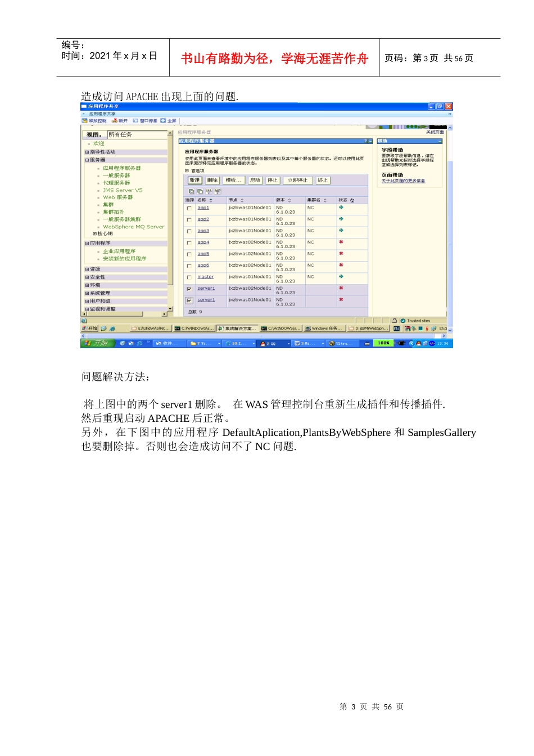Viewport: 534px width, 756px height.
Task: Expand the 安全性 tree section
Action: pyautogui.click(x=87, y=277)
